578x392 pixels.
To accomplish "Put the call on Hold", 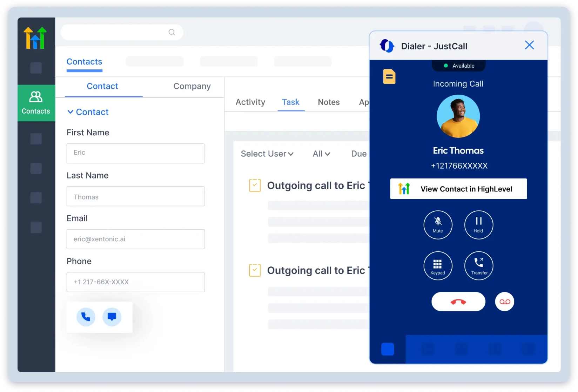I will [x=478, y=225].
